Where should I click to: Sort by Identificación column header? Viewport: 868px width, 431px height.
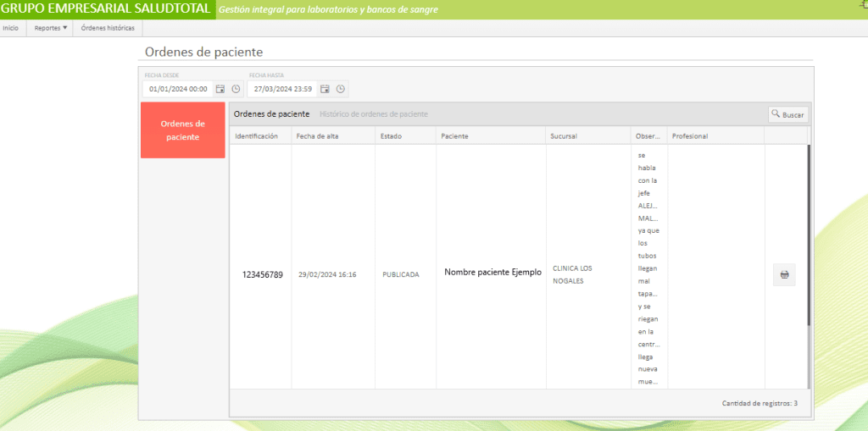pos(257,136)
